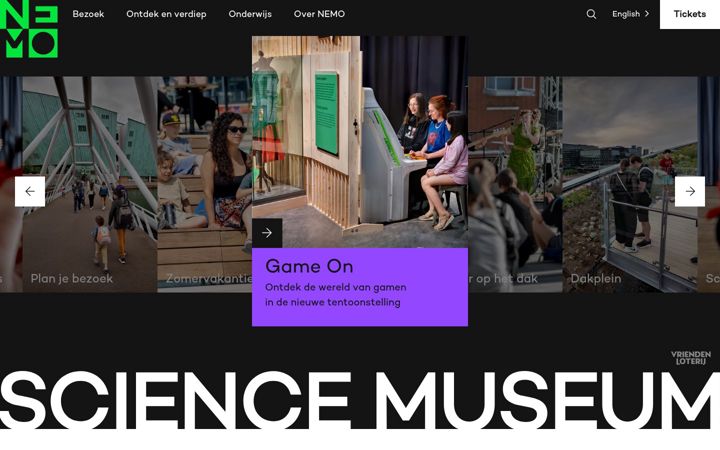Switch language to English
The image size is (720, 450).
click(x=630, y=14)
